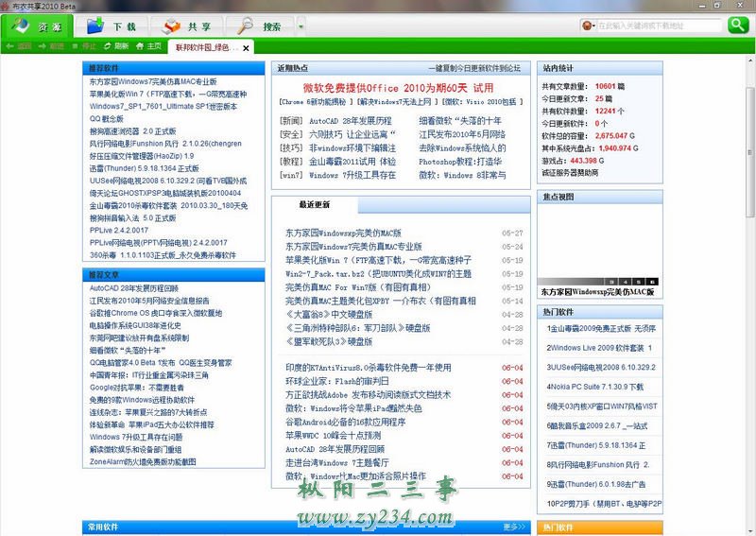
Task: Open 《三角洲特种部队6: 军刀部队》硬盘版
Action: [358, 328]
